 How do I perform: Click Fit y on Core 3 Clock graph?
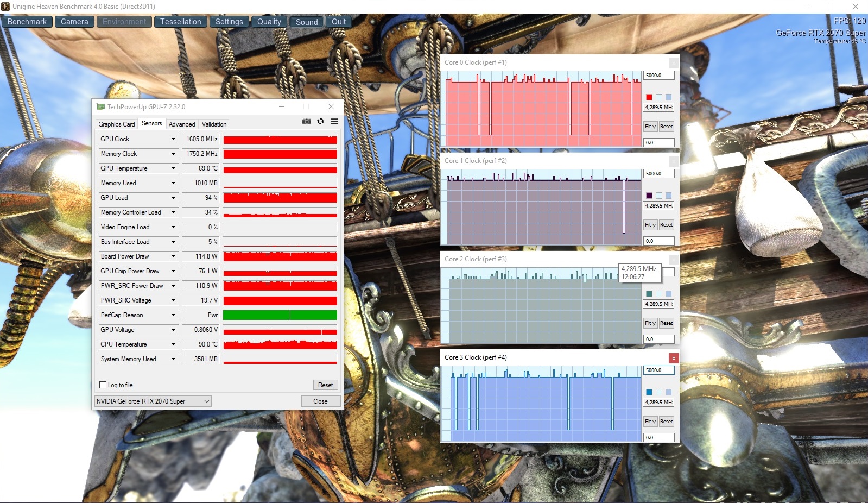tap(650, 422)
